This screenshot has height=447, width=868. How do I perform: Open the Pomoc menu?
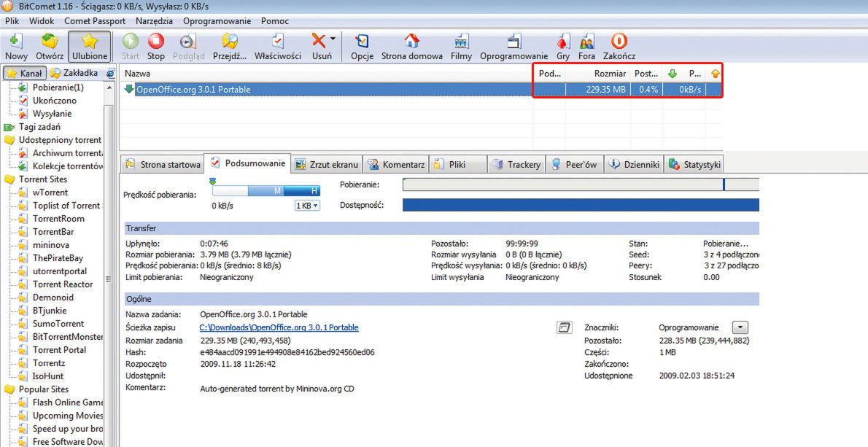275,21
